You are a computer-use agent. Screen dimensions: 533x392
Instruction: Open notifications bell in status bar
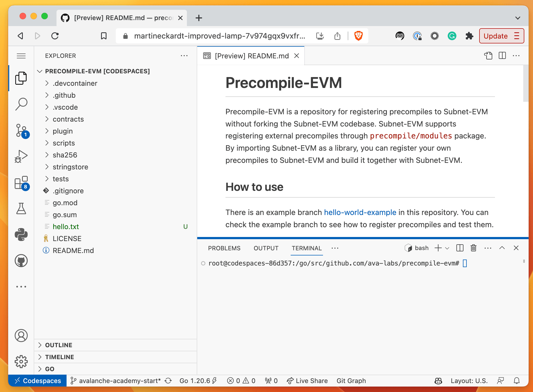[517, 381]
